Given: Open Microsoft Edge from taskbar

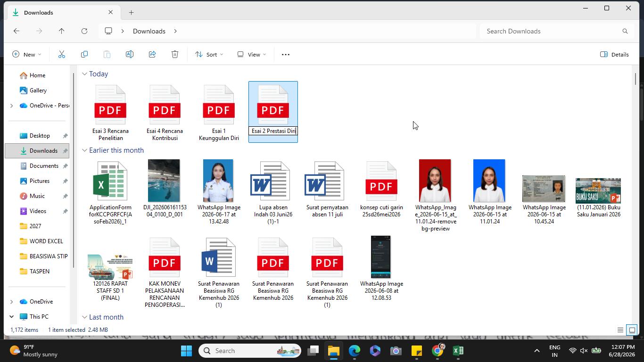Looking at the screenshot, I should click(355, 351).
